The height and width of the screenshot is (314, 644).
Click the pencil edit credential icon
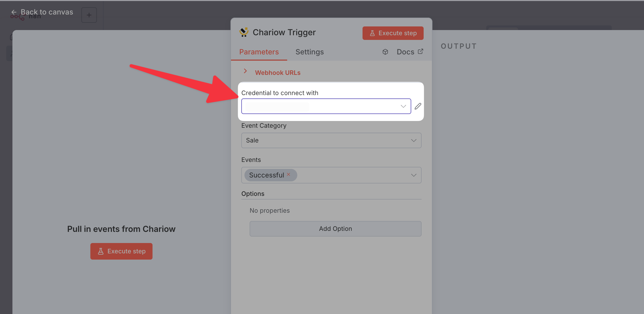[418, 106]
